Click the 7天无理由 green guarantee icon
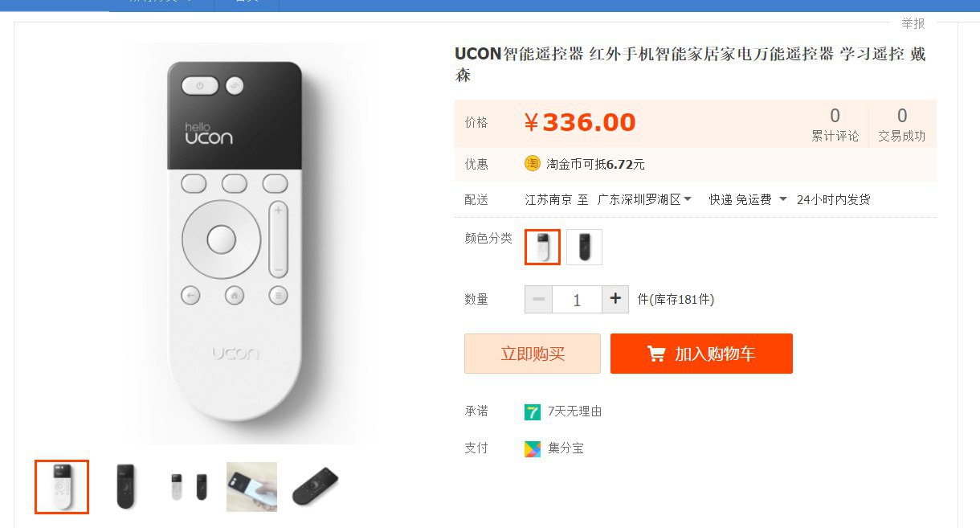The height and width of the screenshot is (528, 980). pos(533,411)
